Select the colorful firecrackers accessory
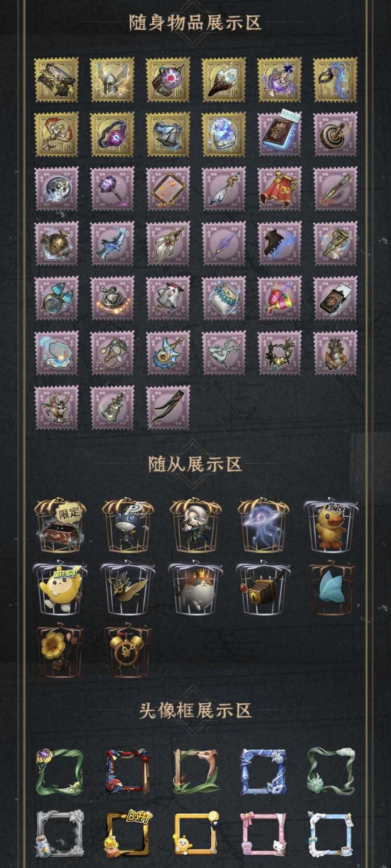 (x=279, y=298)
